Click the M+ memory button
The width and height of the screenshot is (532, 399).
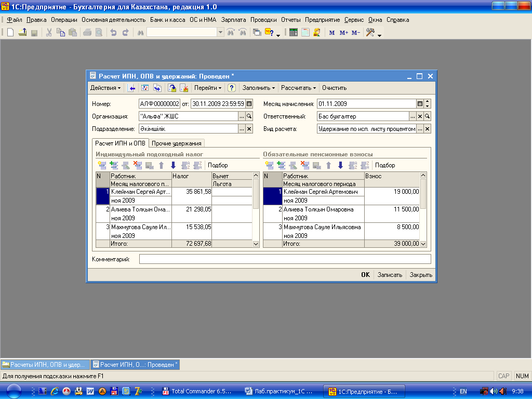(x=344, y=33)
